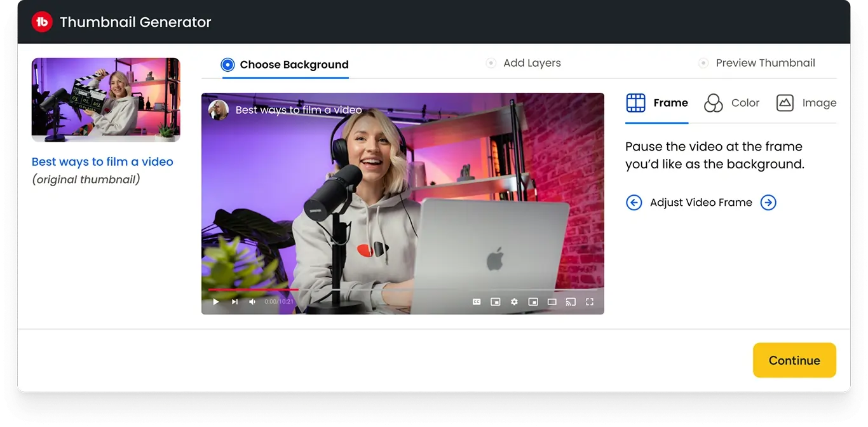Select the Frame tab icon

[x=635, y=102]
